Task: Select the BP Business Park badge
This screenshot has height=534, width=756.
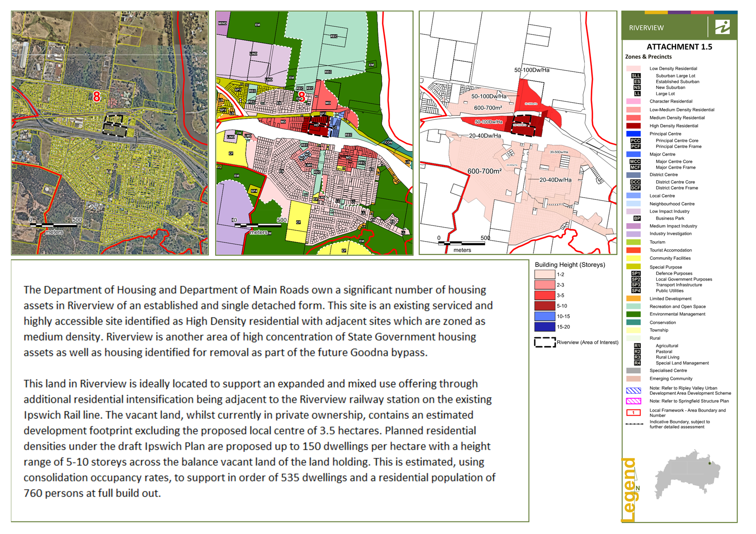Action: [637, 218]
